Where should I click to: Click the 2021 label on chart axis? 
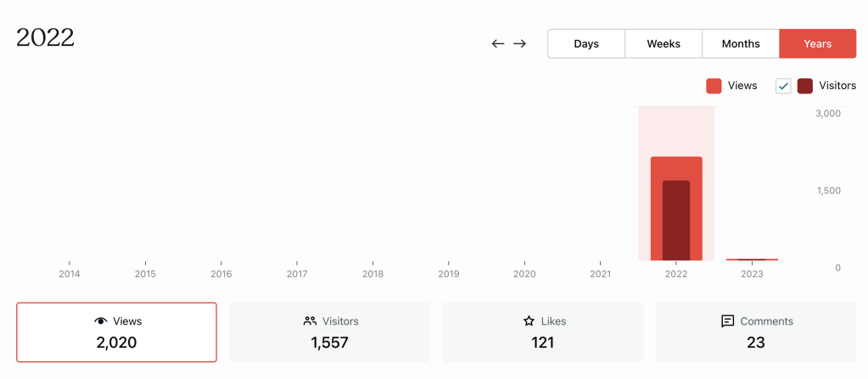(601, 274)
